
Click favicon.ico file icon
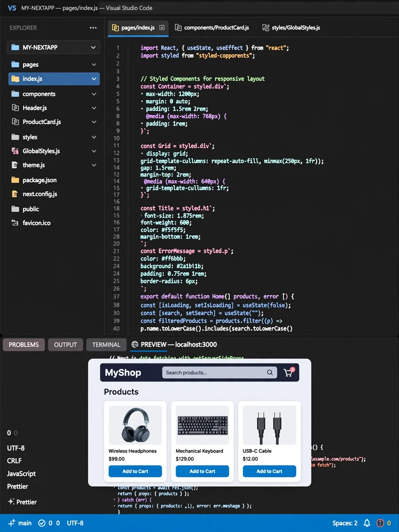pos(15,223)
